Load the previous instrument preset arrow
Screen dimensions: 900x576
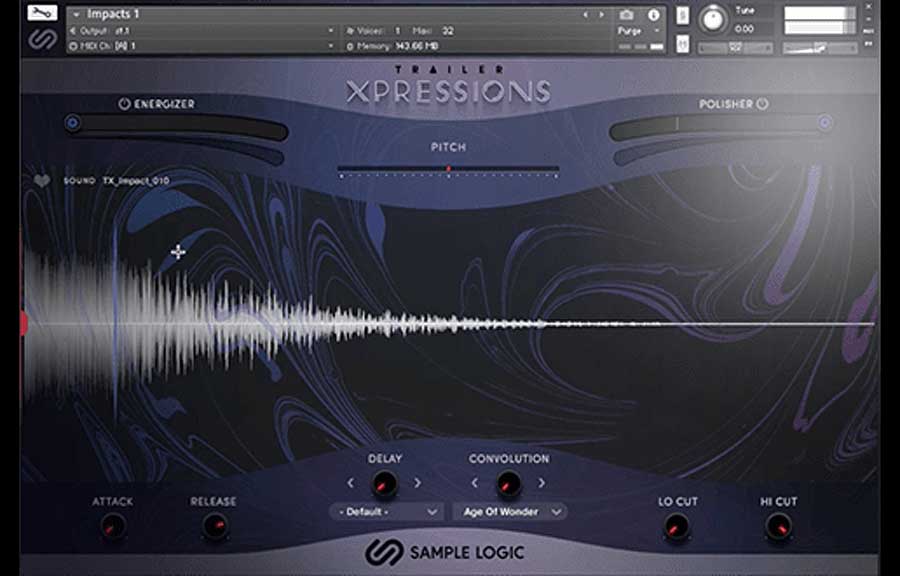click(x=585, y=15)
